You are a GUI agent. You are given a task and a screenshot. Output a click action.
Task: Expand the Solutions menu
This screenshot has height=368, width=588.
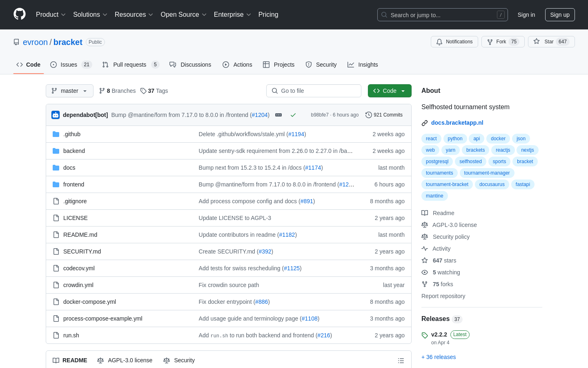(x=90, y=14)
